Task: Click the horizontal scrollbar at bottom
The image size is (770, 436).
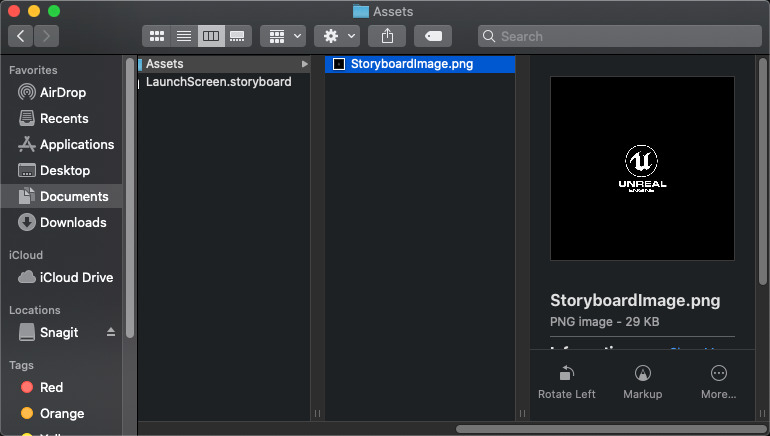Action: pos(611,429)
